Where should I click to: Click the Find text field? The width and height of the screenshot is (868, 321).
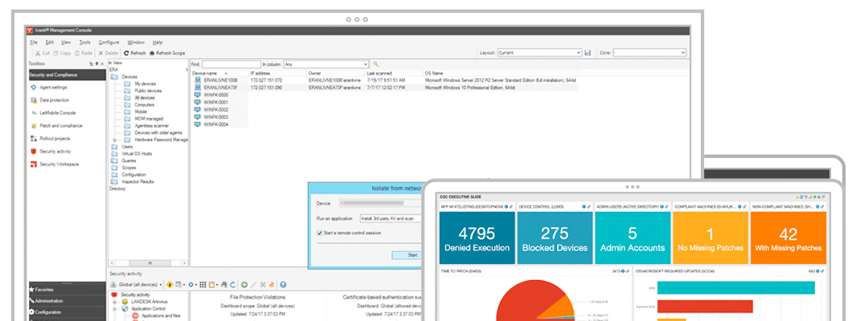[230, 63]
